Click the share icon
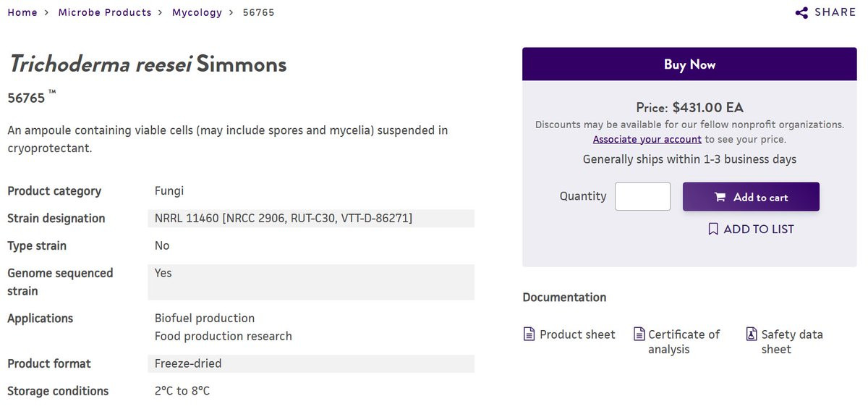The height and width of the screenshot is (417, 868). 801,12
